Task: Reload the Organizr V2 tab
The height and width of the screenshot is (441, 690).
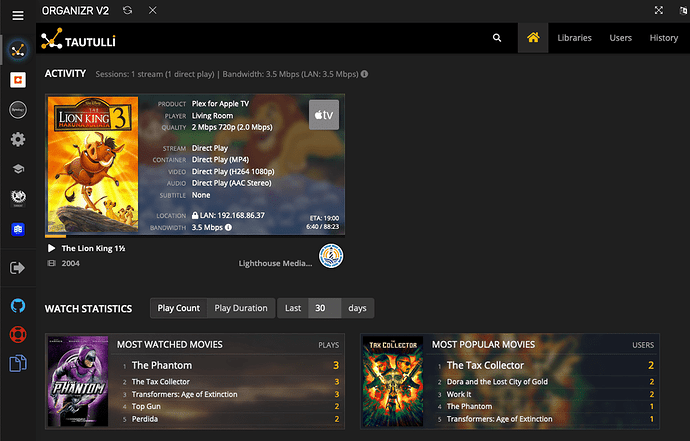Action: tap(128, 10)
